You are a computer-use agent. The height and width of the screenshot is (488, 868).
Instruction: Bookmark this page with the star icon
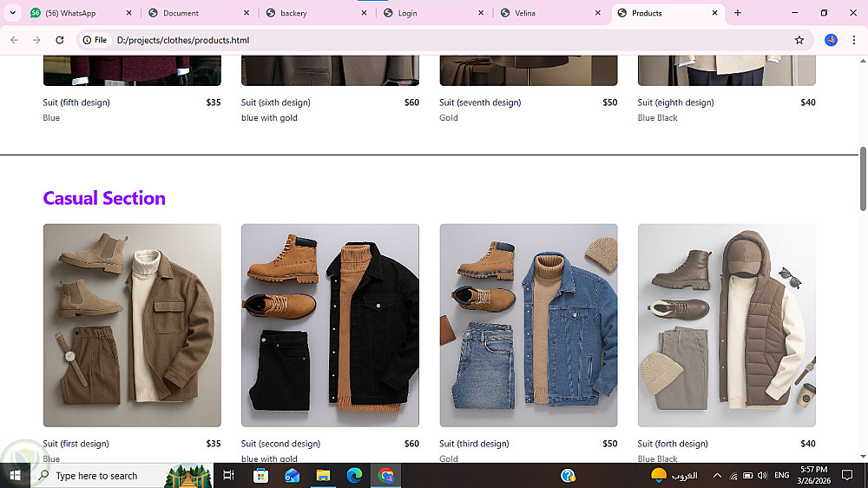click(x=799, y=40)
